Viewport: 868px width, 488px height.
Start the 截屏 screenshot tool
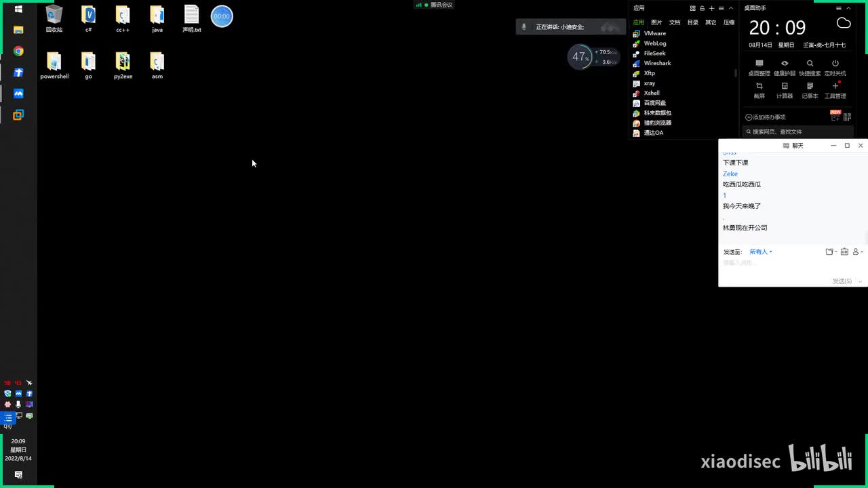(x=759, y=91)
